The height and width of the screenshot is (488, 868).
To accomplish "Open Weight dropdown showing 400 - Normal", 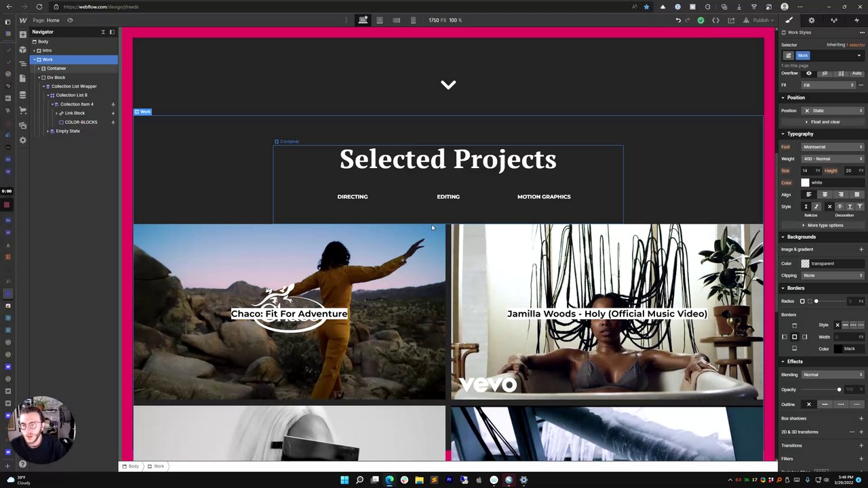I will point(833,159).
